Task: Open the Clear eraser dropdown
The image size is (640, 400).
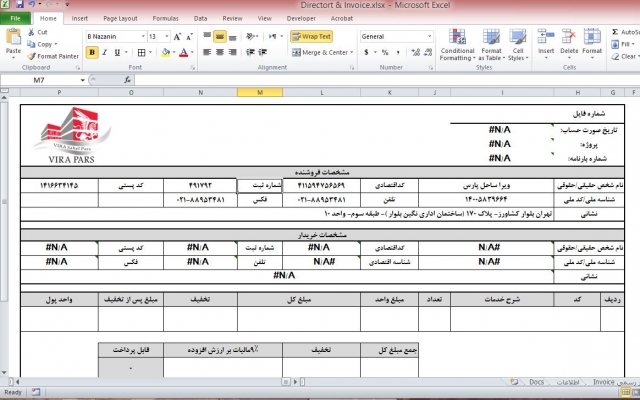Action: (x=623, y=56)
